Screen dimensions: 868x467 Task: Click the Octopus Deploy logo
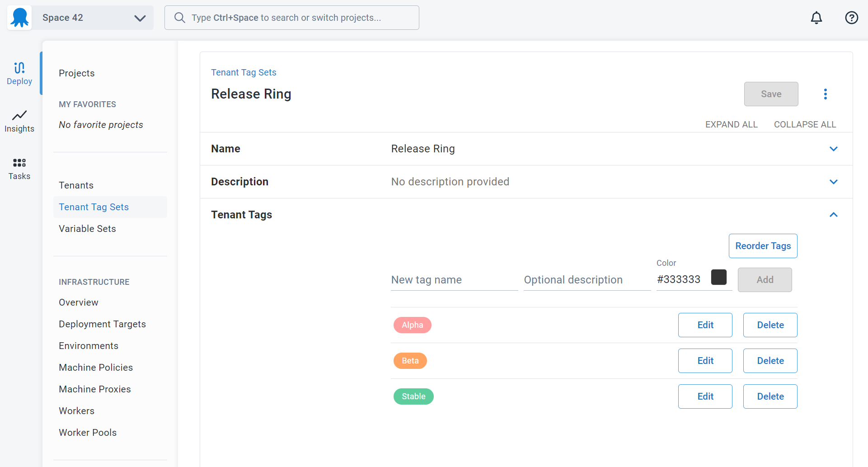click(x=19, y=18)
